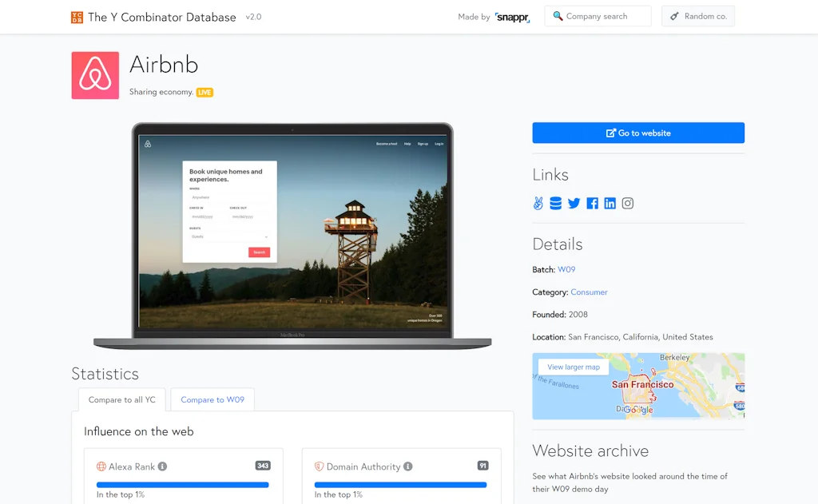Open the Consumer category link
The width and height of the screenshot is (818, 504).
pos(589,292)
